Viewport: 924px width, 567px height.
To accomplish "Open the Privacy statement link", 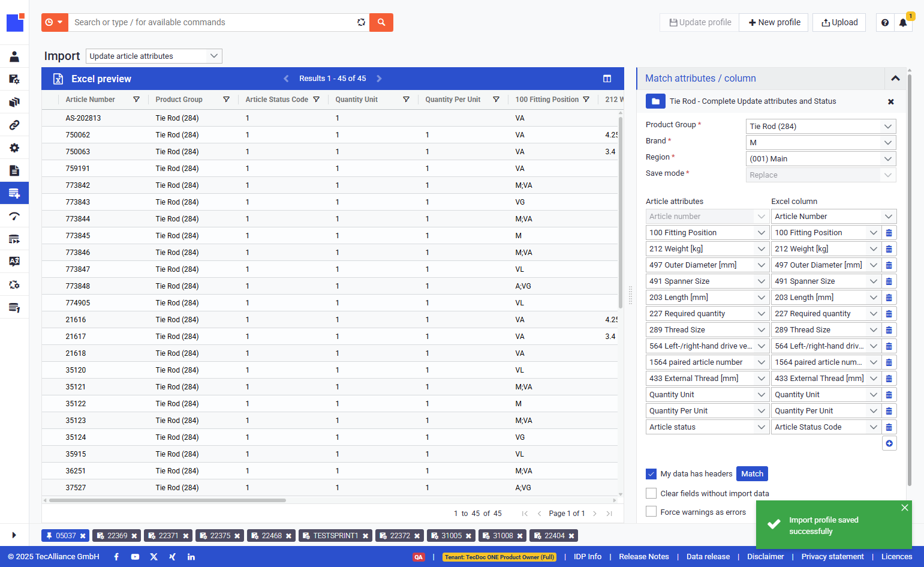I will pos(833,557).
